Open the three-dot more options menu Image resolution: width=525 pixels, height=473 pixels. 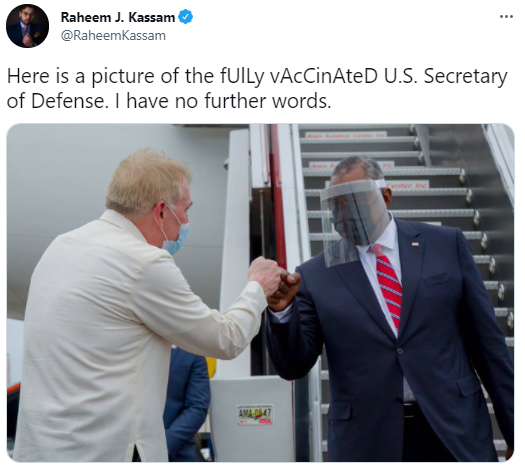[506, 16]
